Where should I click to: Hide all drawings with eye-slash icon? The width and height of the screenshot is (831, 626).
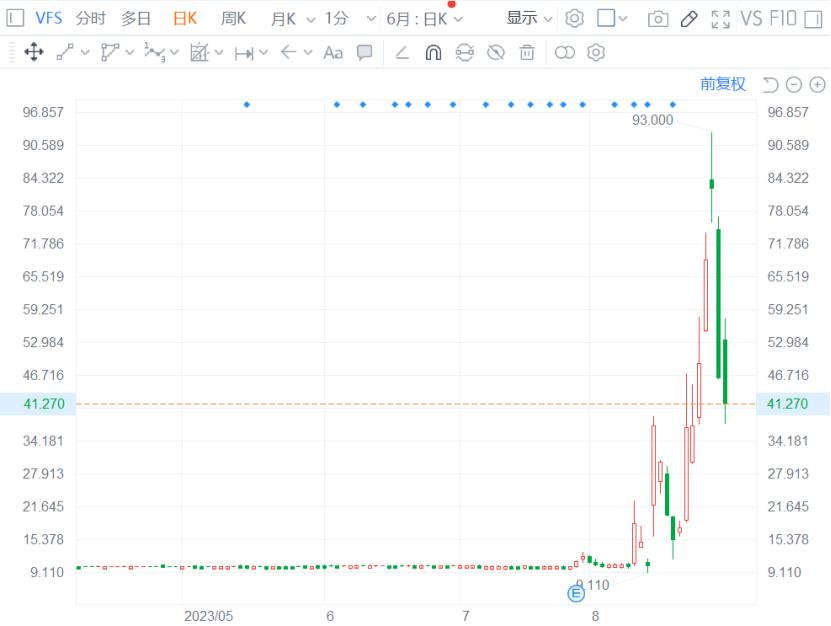click(496, 52)
